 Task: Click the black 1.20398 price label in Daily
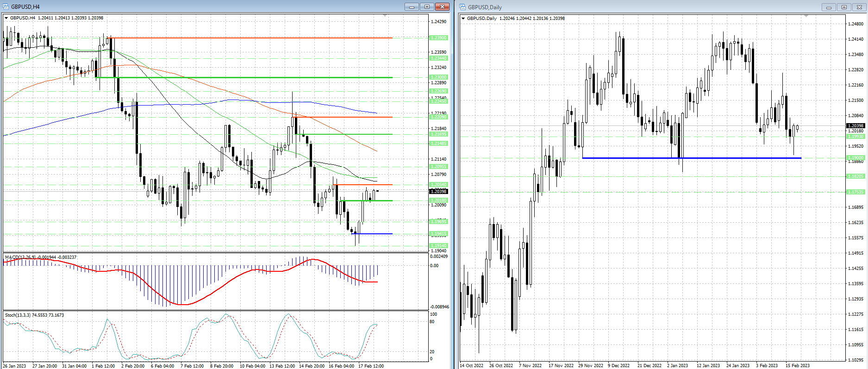856,126
